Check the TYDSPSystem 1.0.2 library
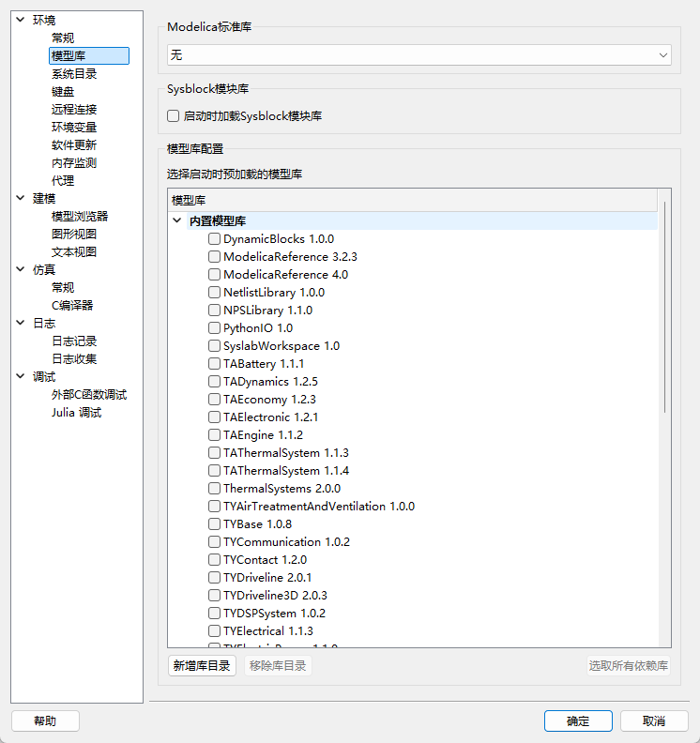The height and width of the screenshot is (743, 700). tap(214, 614)
